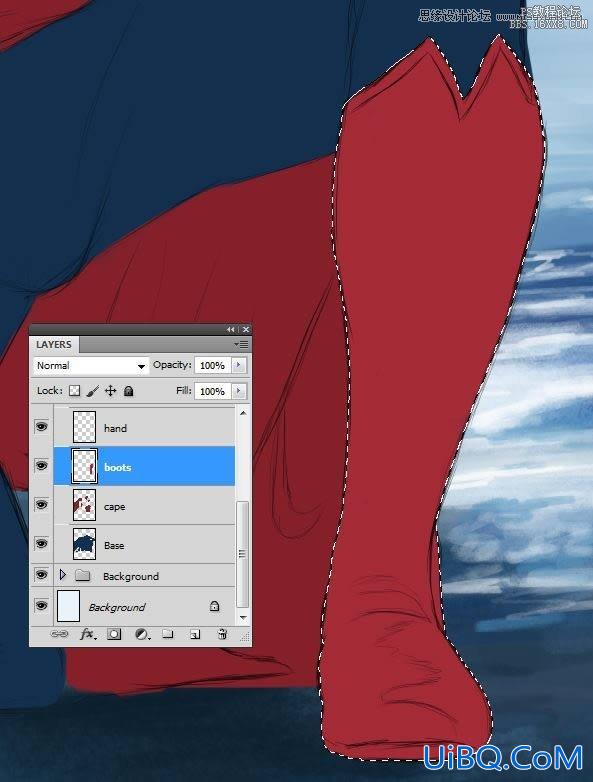This screenshot has height=782, width=593.
Task: Select the cape layer thumbnail
Action: coord(84,505)
